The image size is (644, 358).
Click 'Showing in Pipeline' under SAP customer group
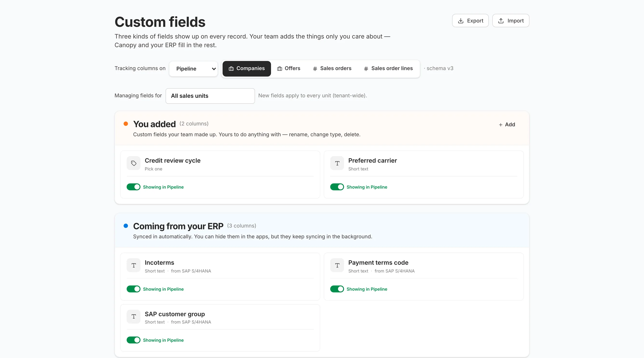[x=163, y=340]
